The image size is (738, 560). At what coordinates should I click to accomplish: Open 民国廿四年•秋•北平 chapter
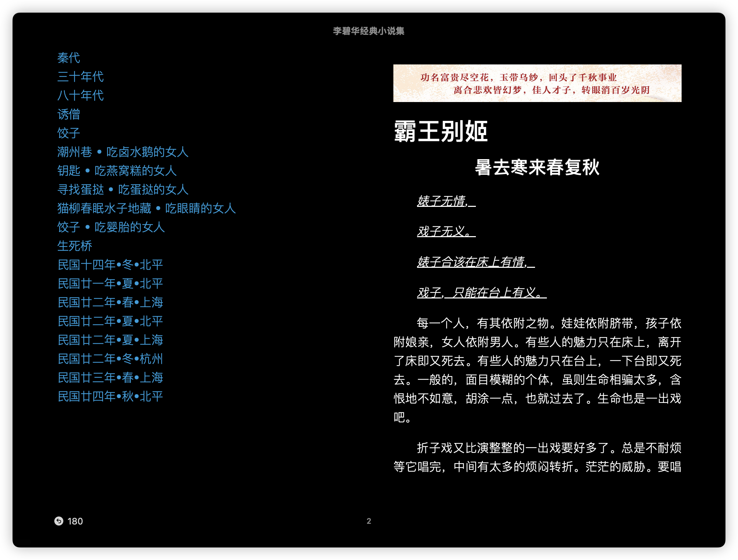110,396
